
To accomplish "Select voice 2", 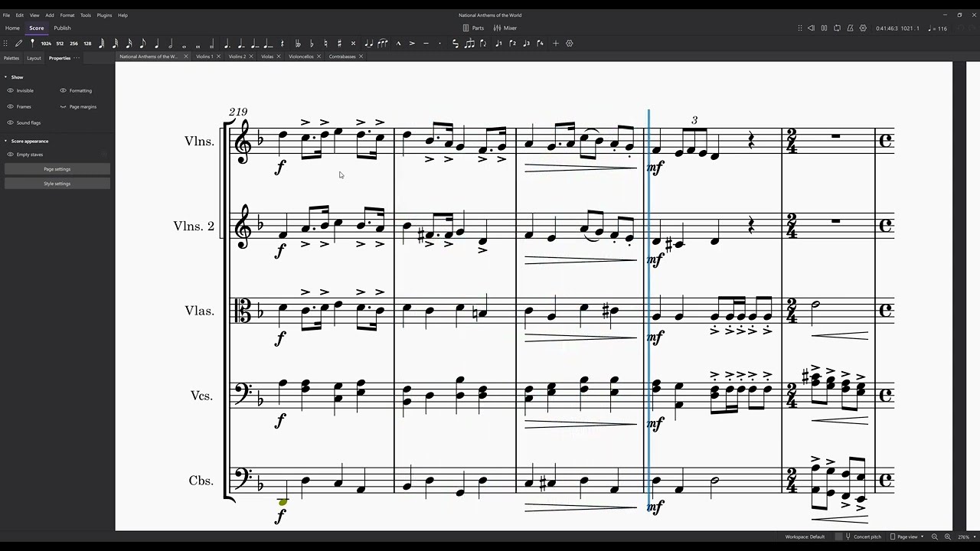I will (x=513, y=44).
